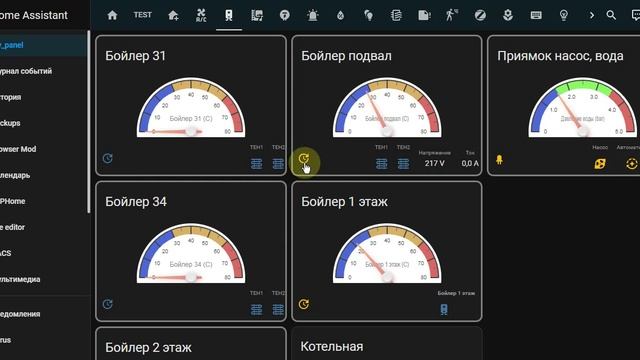Open the assistant chat icon
640x360 pixels.
(635, 16)
